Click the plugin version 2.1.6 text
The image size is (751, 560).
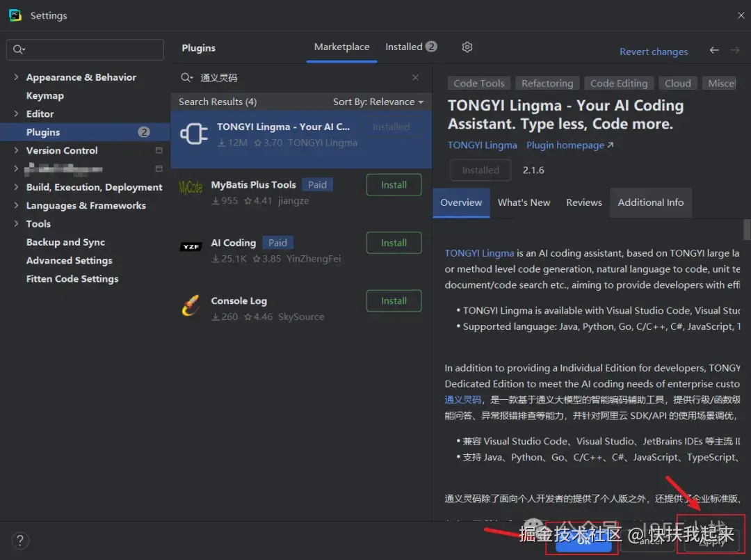(x=533, y=170)
